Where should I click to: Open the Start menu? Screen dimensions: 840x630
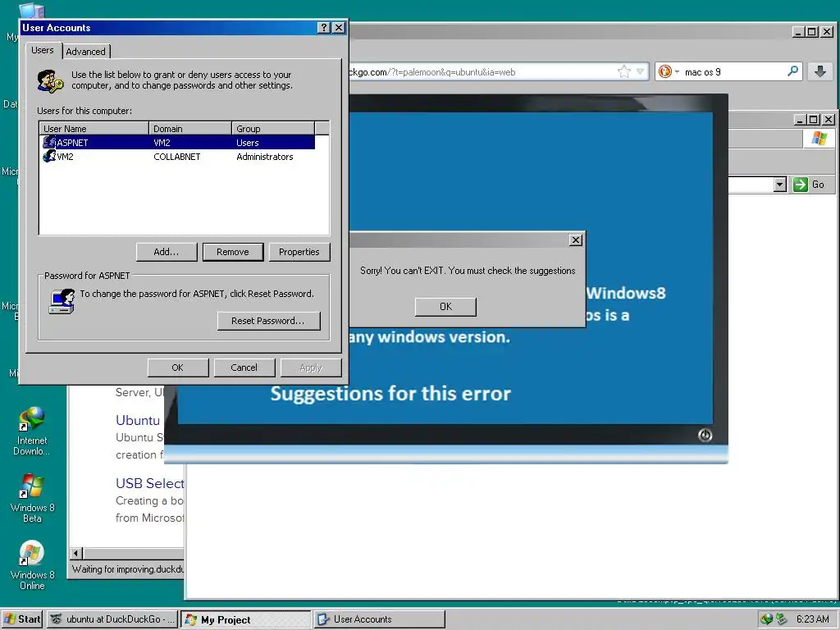[22, 619]
